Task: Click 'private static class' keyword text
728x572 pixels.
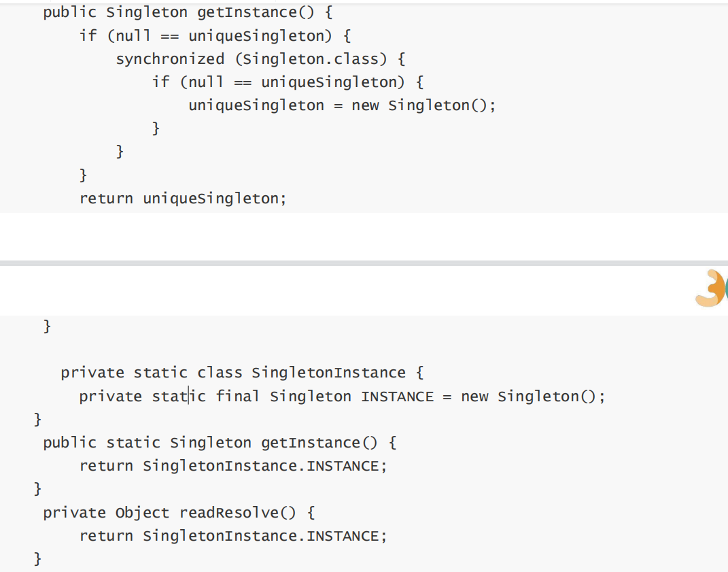Action: coord(152,373)
